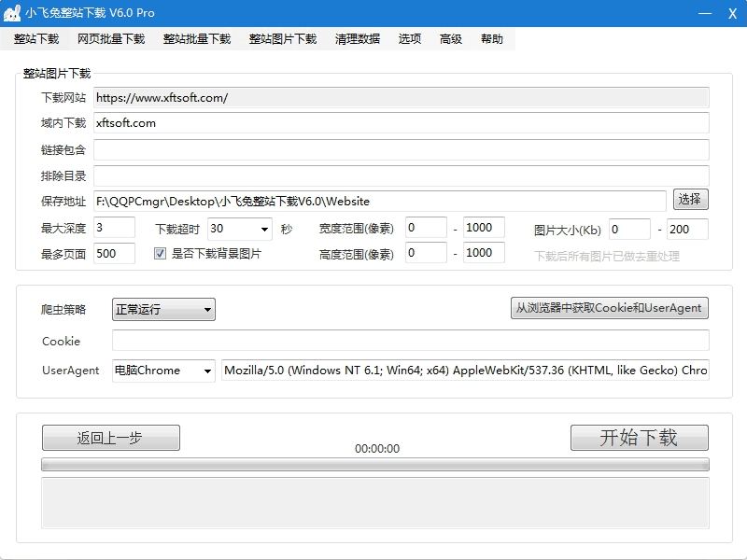Open the 网页批量下载 menu

point(111,39)
